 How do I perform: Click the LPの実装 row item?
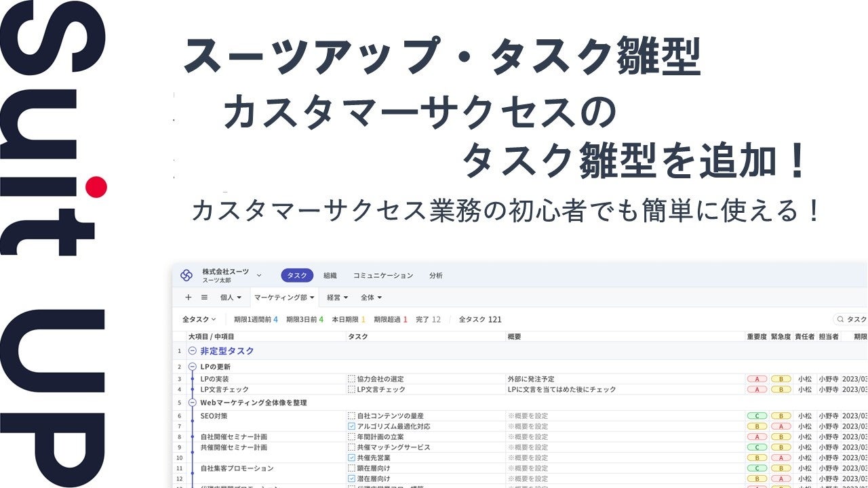(x=215, y=379)
